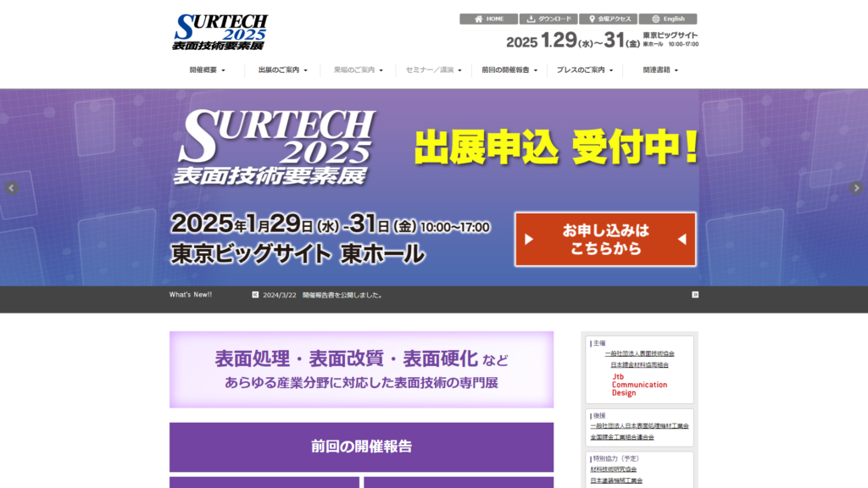Screen dimensions: 868x488
Task: Open 全国鍍金工業組合連合会 link
Action: [621, 437]
